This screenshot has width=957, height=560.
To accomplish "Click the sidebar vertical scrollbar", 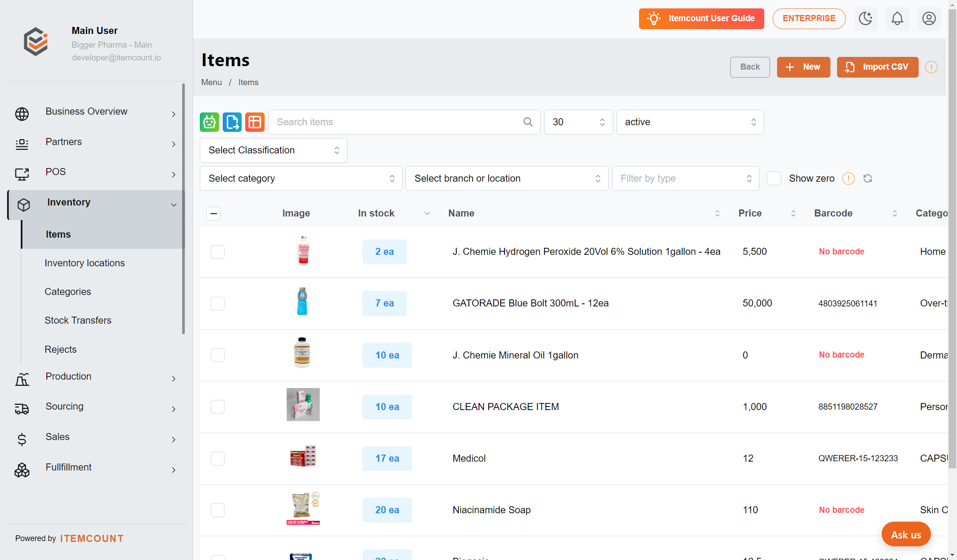I will 183,209.
